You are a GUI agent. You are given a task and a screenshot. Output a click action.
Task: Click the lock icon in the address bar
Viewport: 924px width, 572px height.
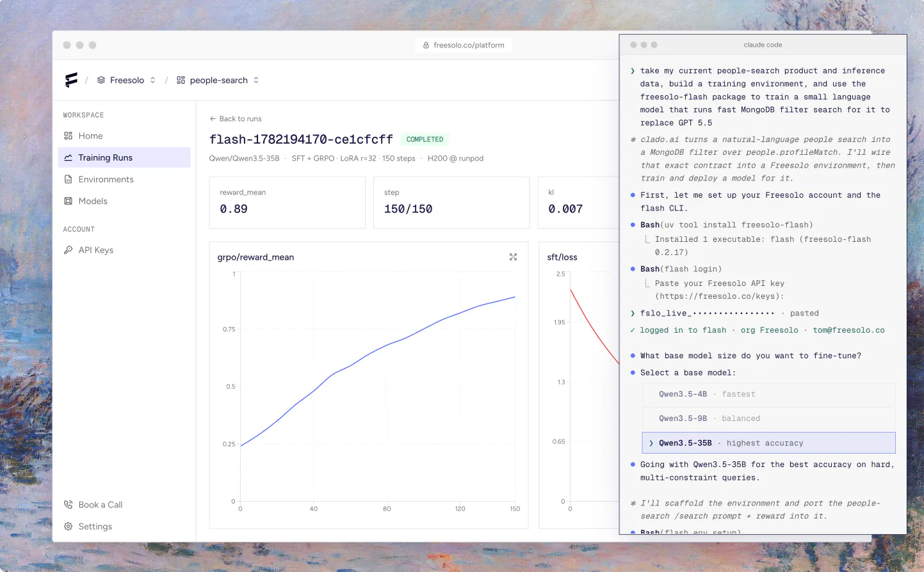pyautogui.click(x=426, y=45)
